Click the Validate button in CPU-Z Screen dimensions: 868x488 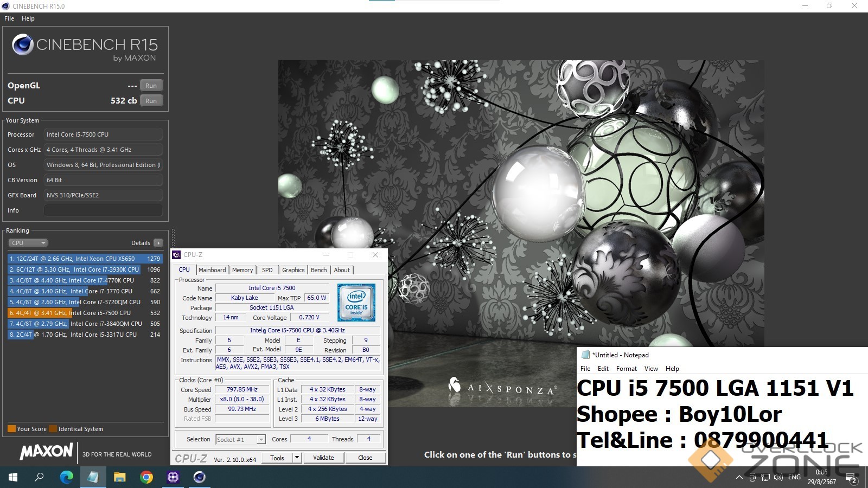point(323,458)
